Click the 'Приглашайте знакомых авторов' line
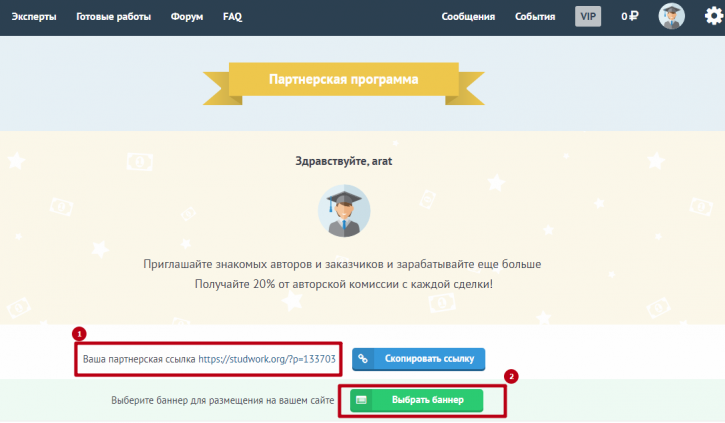 click(x=342, y=264)
